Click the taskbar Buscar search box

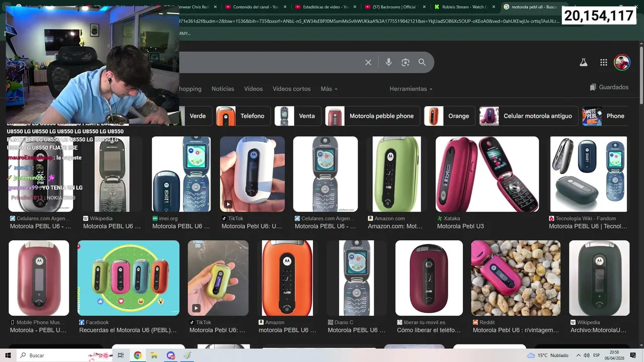65,355
